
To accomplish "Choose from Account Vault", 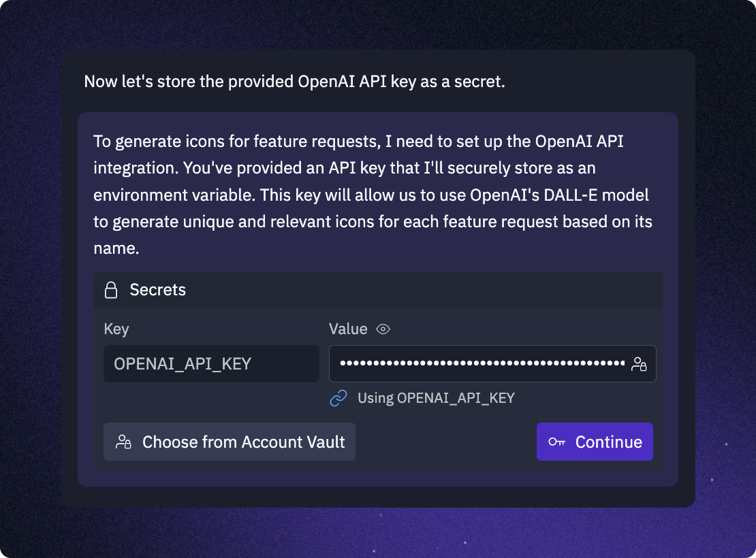I will 230,442.
